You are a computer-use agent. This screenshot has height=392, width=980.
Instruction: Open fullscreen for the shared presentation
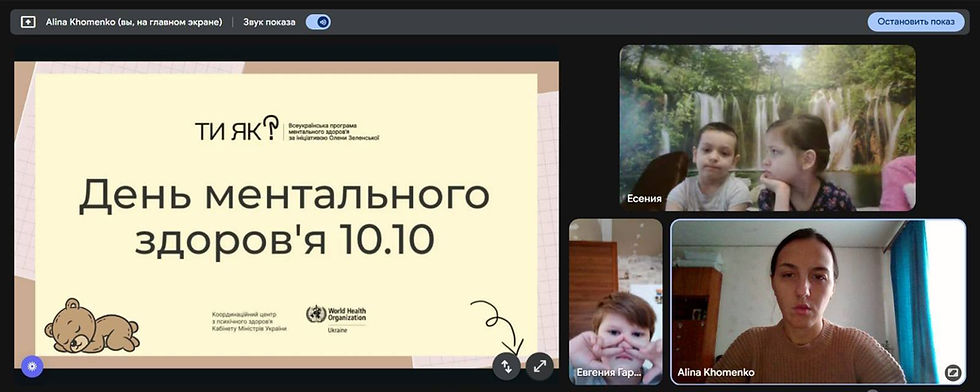[x=540, y=366]
